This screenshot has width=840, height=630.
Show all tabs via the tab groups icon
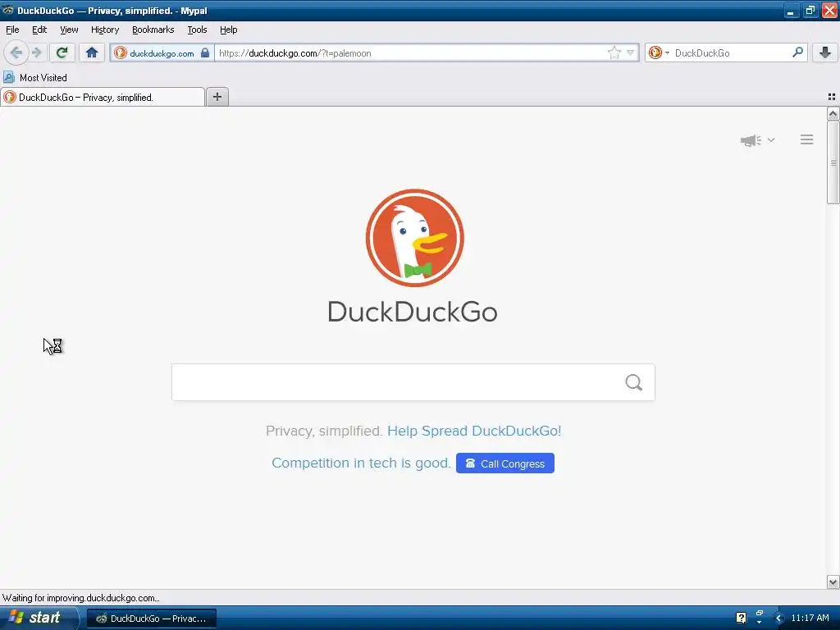(x=832, y=97)
